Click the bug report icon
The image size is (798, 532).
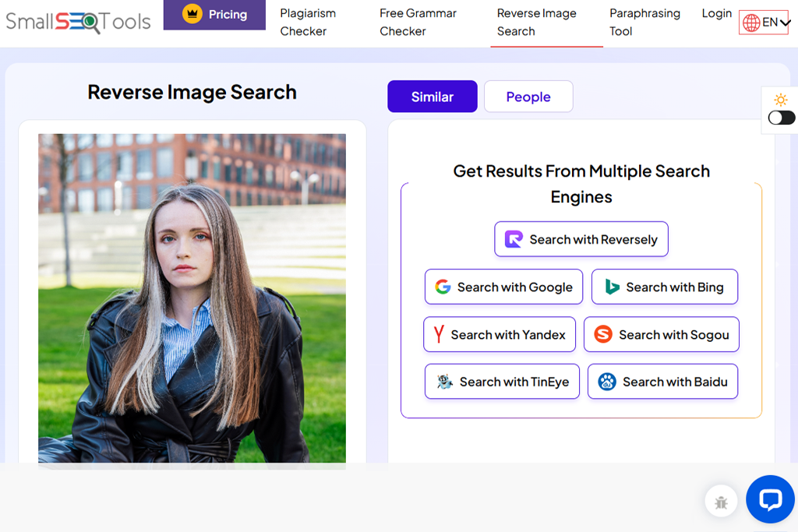click(x=721, y=502)
